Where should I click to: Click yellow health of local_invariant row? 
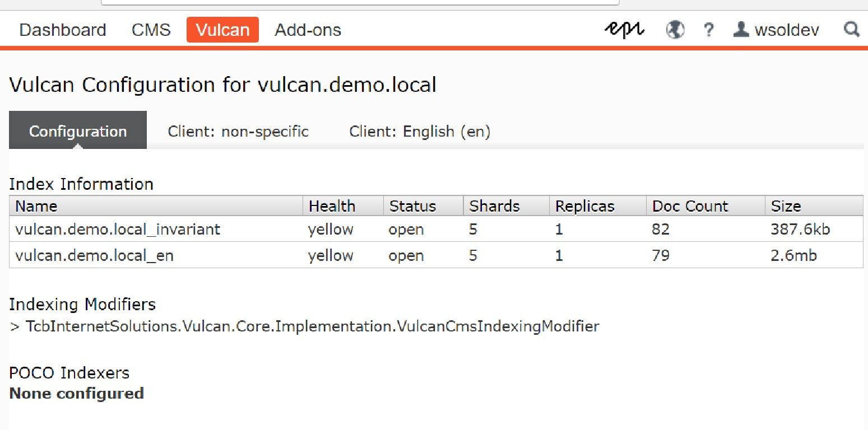[331, 230]
